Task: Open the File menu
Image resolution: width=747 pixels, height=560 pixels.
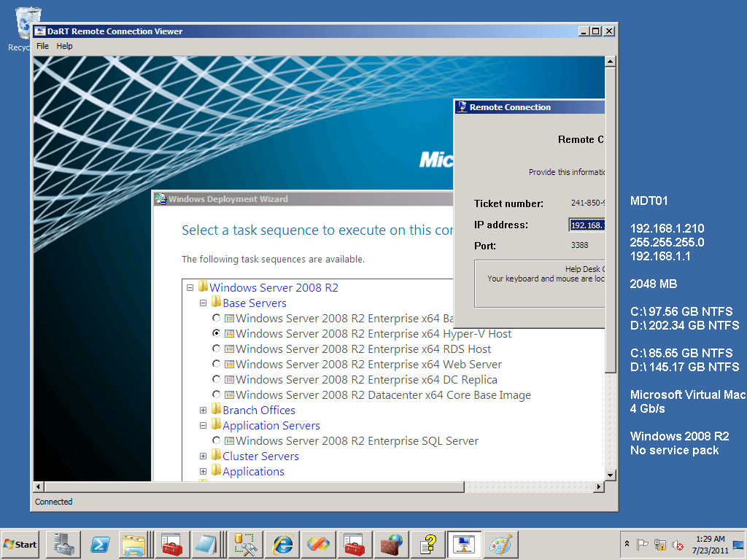Action: click(42, 45)
